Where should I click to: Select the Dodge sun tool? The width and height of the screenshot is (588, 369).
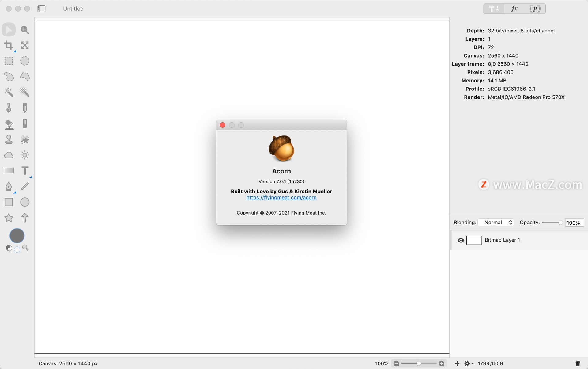[x=25, y=155]
